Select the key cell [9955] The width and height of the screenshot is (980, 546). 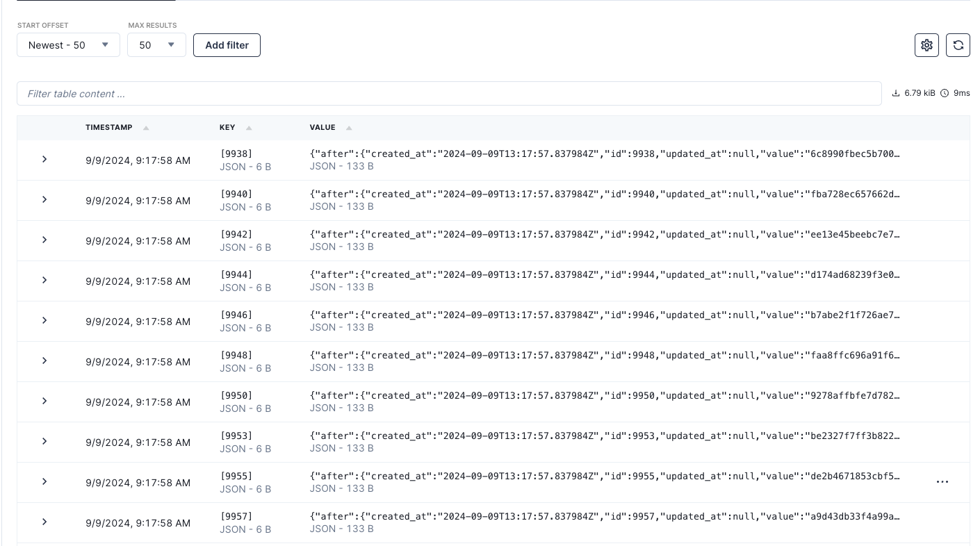pyautogui.click(x=236, y=476)
